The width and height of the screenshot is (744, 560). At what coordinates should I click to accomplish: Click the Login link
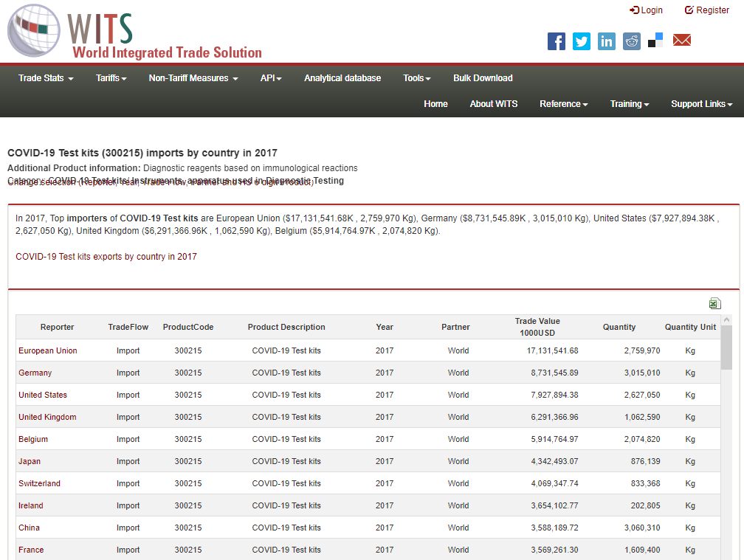pyautogui.click(x=647, y=10)
